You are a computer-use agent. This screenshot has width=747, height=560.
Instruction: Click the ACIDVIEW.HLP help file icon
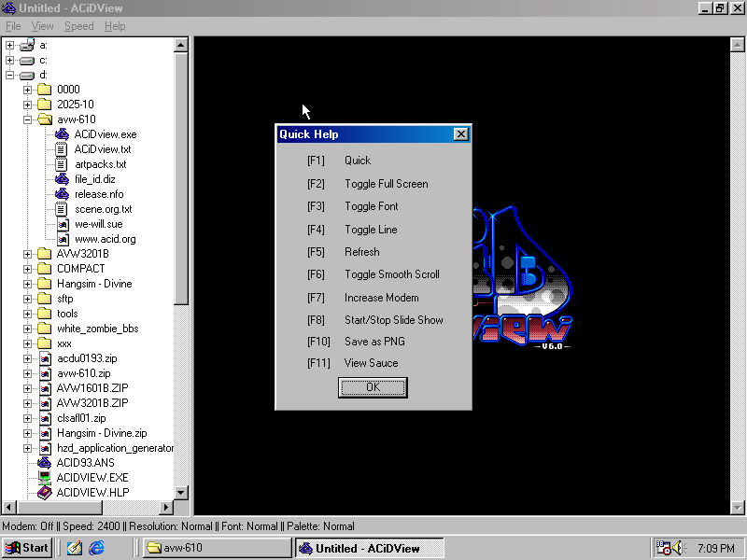click(x=44, y=493)
